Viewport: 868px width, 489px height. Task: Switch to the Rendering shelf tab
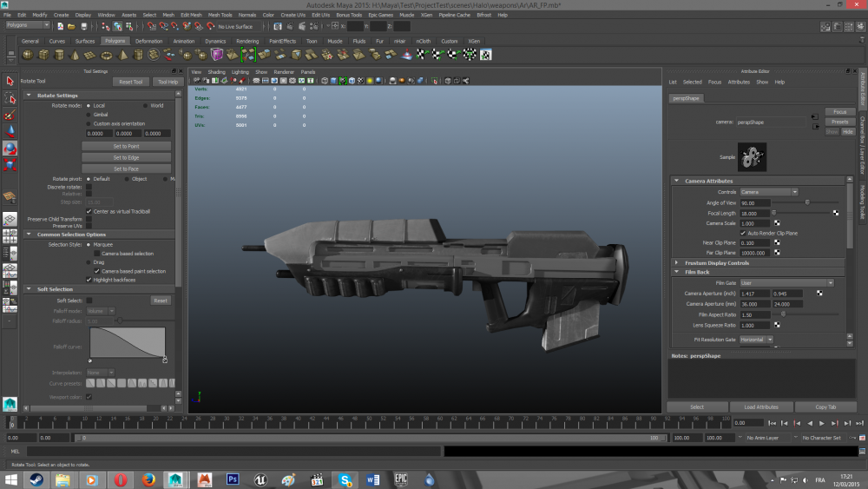(247, 41)
